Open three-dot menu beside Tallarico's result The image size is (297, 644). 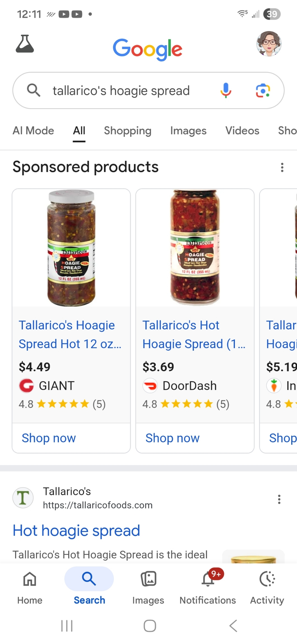coord(279,499)
